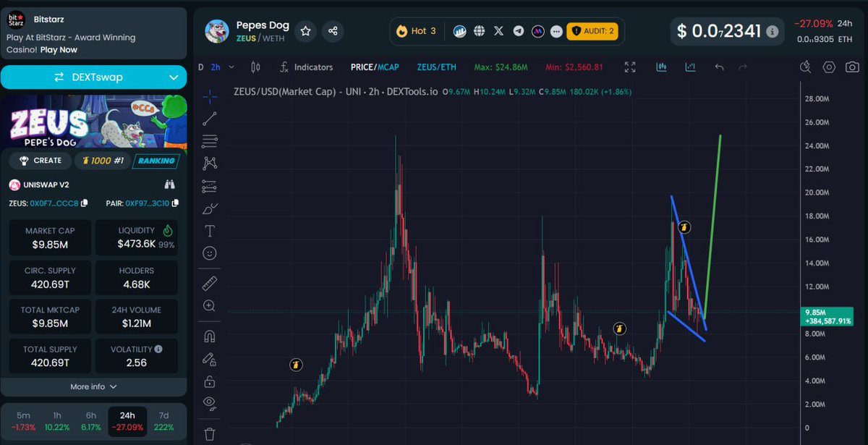Screen dimensions: 868x445
Task: Toggle stay in drawing mode
Action: coord(210,358)
